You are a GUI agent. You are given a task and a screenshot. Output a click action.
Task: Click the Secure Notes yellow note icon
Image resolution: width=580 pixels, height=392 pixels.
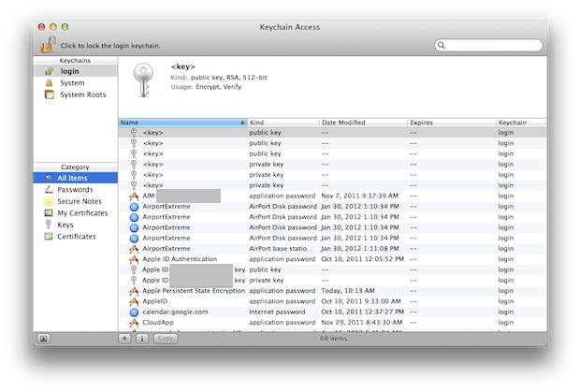(49, 201)
